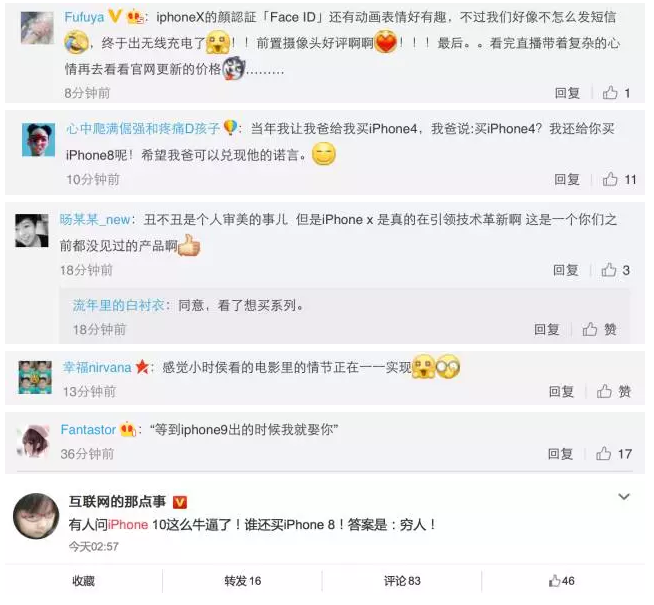Expand the post options chevron
The width and height of the screenshot is (654, 605).
click(624, 497)
